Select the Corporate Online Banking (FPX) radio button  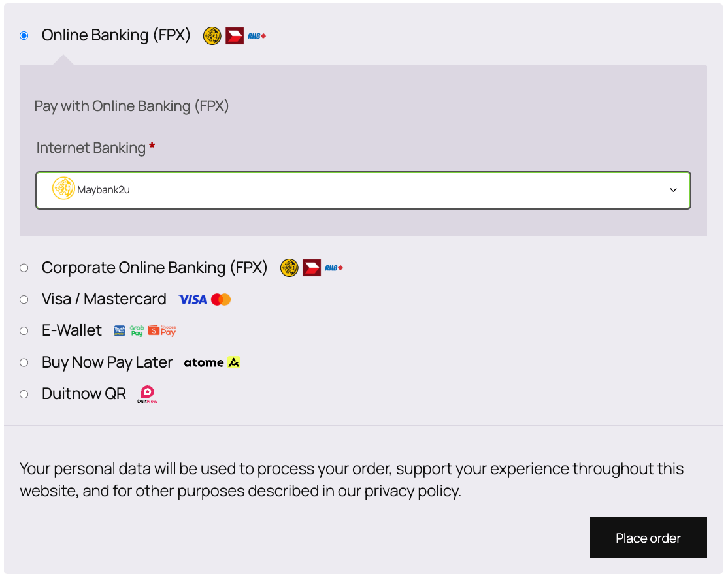(24, 268)
